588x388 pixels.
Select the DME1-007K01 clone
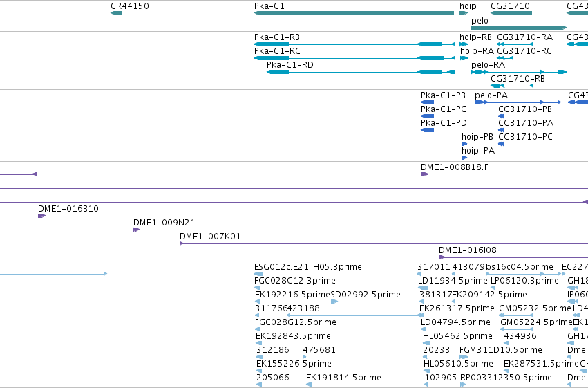383,244
